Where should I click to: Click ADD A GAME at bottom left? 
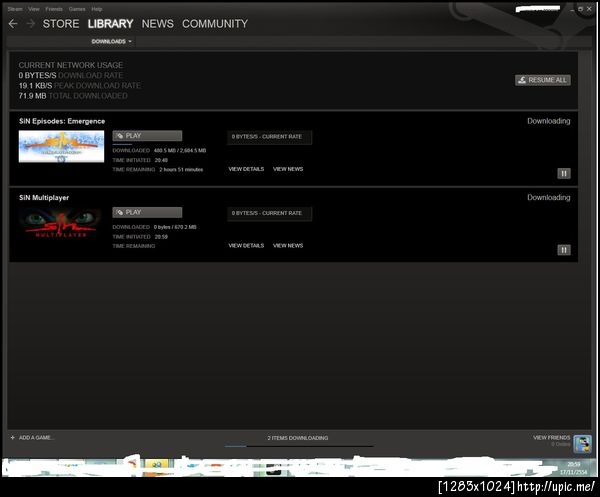click(33, 438)
